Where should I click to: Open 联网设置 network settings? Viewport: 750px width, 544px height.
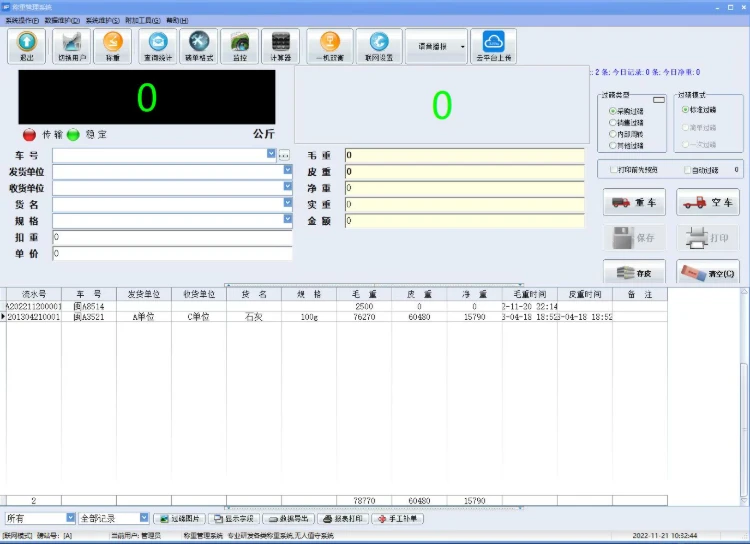379,46
